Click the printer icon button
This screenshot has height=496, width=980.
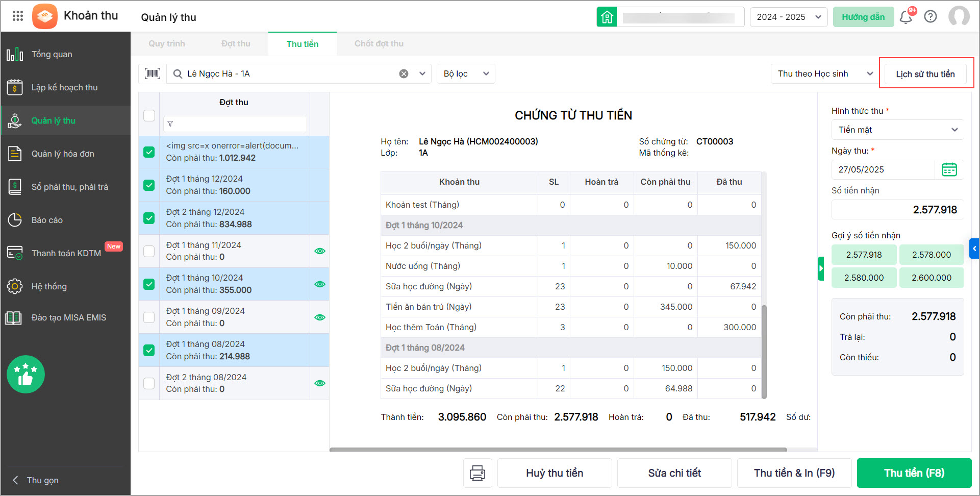[x=478, y=473]
